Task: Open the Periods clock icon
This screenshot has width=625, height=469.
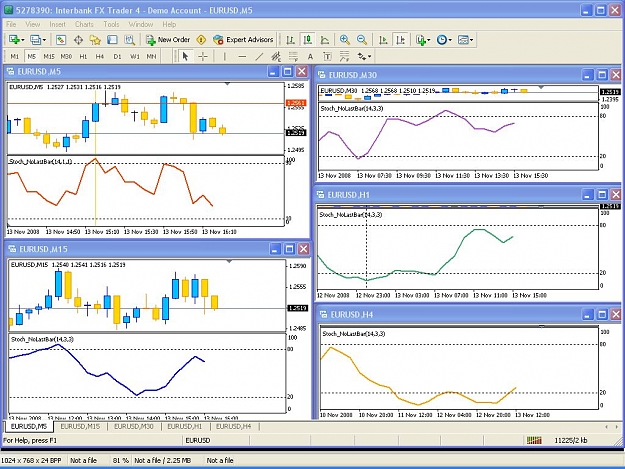Action: click(x=441, y=39)
